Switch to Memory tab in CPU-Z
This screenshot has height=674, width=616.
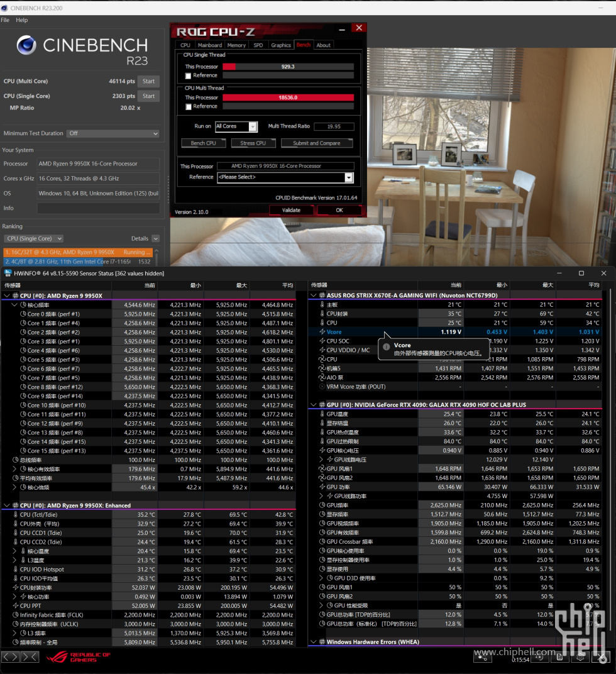[236, 45]
